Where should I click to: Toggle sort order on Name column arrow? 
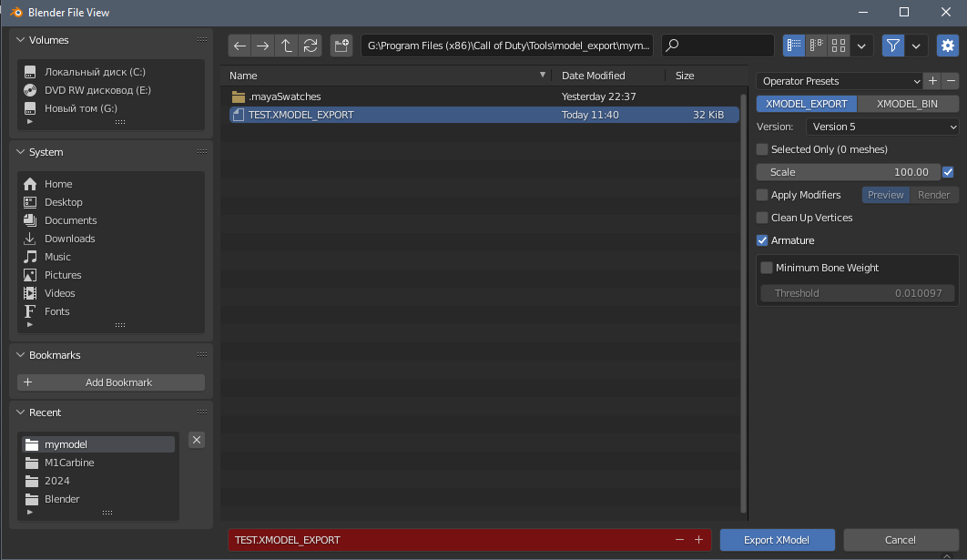coord(543,76)
